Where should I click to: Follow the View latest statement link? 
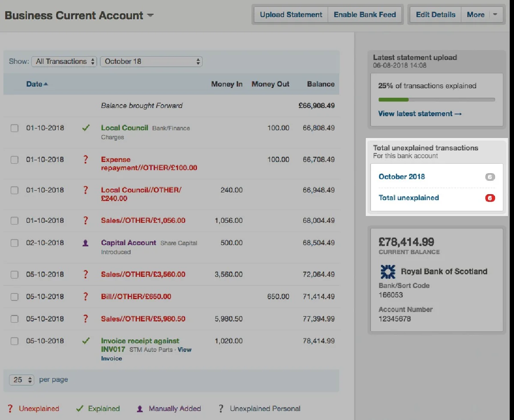[x=420, y=114]
